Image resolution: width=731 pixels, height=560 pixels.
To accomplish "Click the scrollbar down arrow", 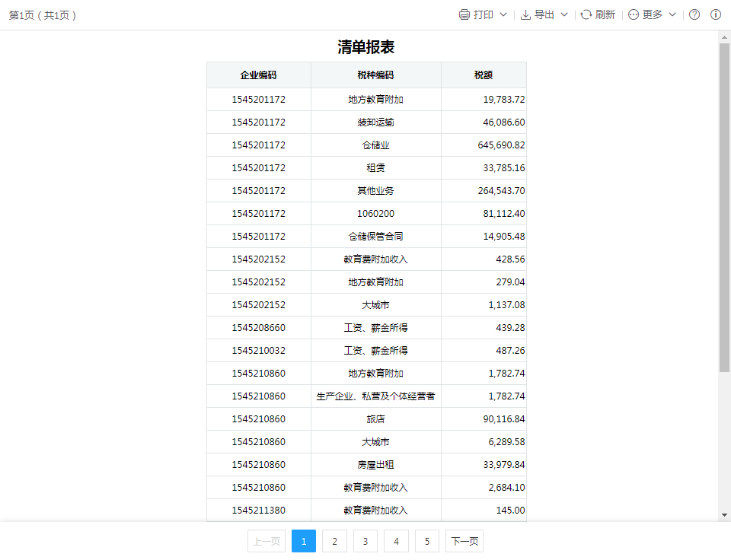I will pyautogui.click(x=724, y=515).
